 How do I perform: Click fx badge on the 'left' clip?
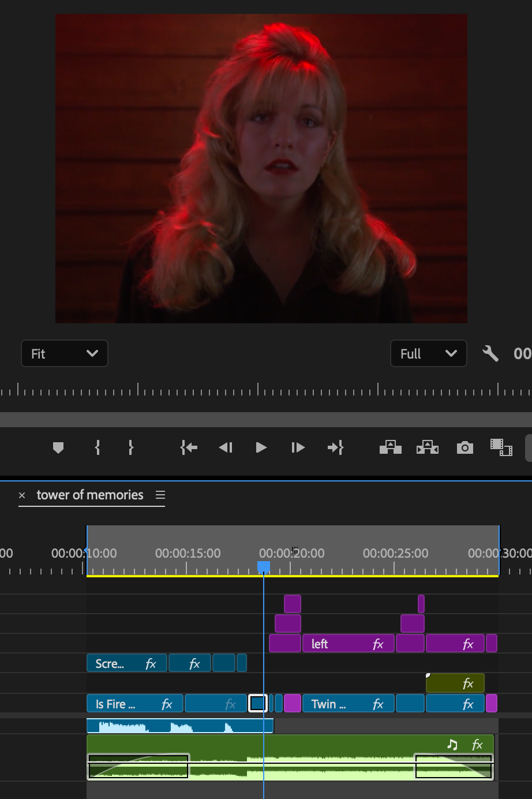point(378,644)
